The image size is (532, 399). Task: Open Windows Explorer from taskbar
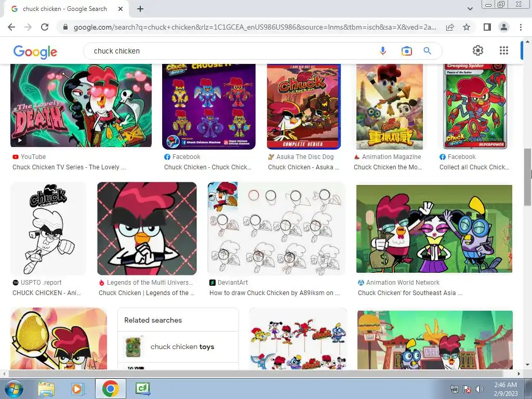pyautogui.click(x=46, y=389)
